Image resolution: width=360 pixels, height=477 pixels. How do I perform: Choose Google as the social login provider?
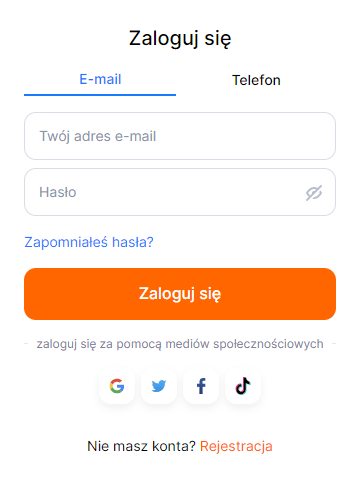pyautogui.click(x=117, y=386)
